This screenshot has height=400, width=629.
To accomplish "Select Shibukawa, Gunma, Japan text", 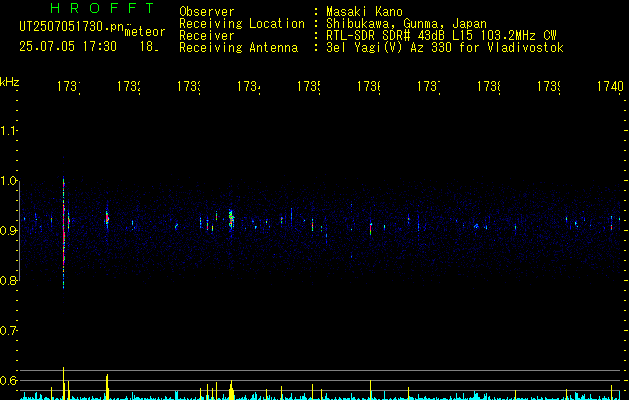I will pyautogui.click(x=406, y=24).
